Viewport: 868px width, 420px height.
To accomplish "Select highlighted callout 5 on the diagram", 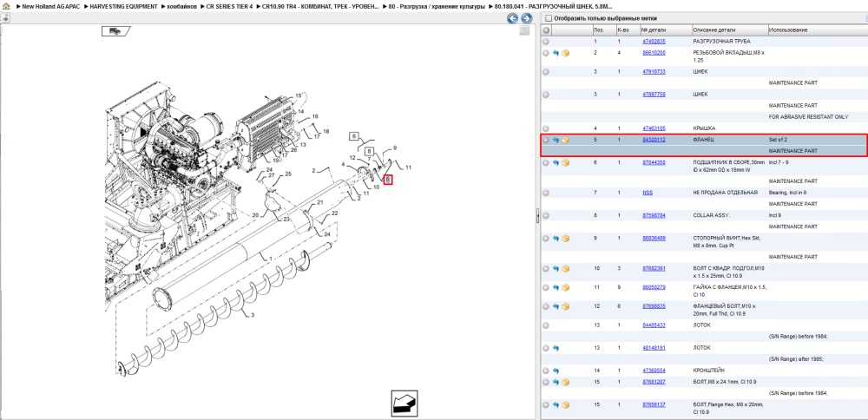I will pos(388,180).
